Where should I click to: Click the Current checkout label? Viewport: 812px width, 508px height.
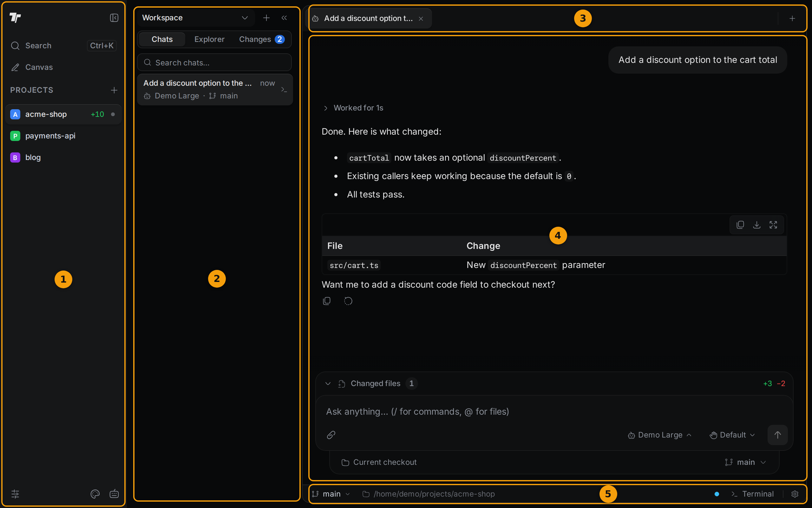click(x=379, y=462)
